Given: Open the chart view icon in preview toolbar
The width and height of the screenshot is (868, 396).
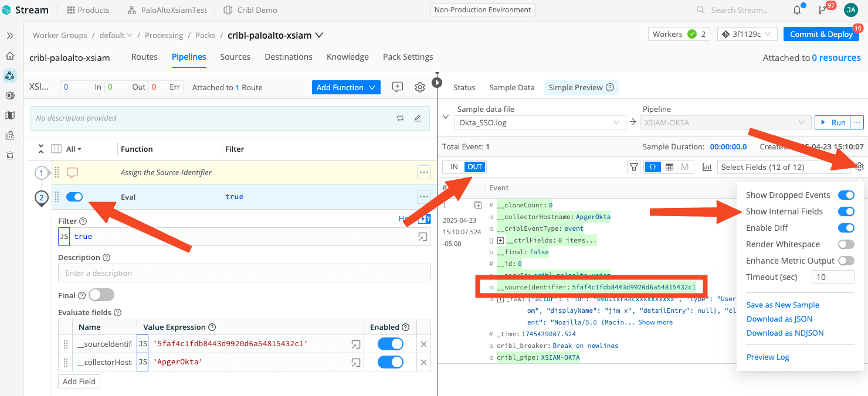Looking at the screenshot, I should [707, 167].
